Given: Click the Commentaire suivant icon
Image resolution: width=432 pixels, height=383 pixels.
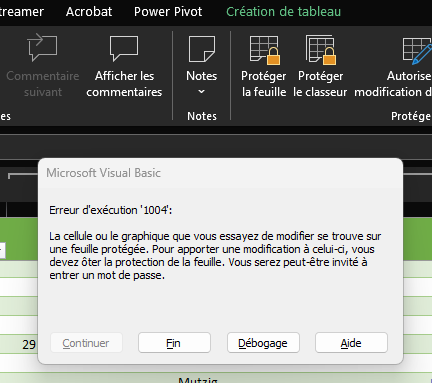Looking at the screenshot, I should [42, 48].
